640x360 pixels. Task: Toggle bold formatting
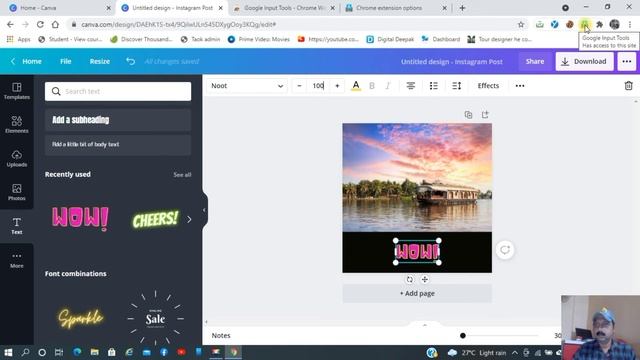coord(372,86)
